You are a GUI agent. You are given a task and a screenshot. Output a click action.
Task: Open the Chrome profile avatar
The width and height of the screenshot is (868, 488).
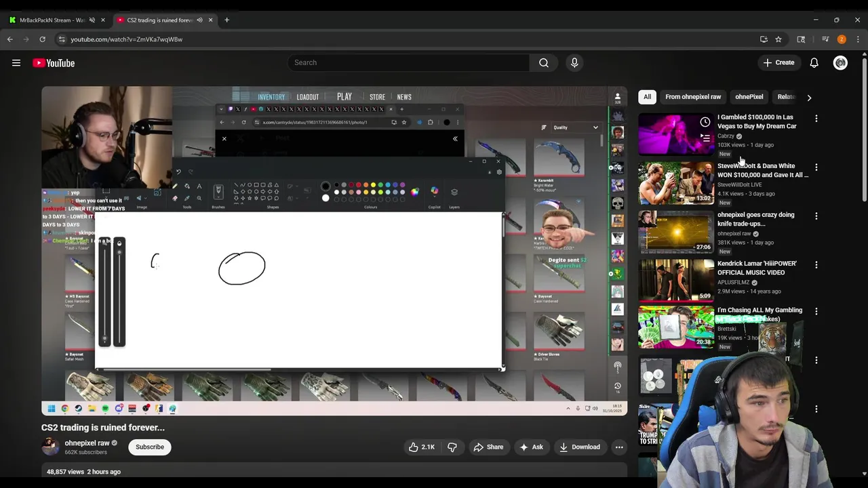pos(842,39)
